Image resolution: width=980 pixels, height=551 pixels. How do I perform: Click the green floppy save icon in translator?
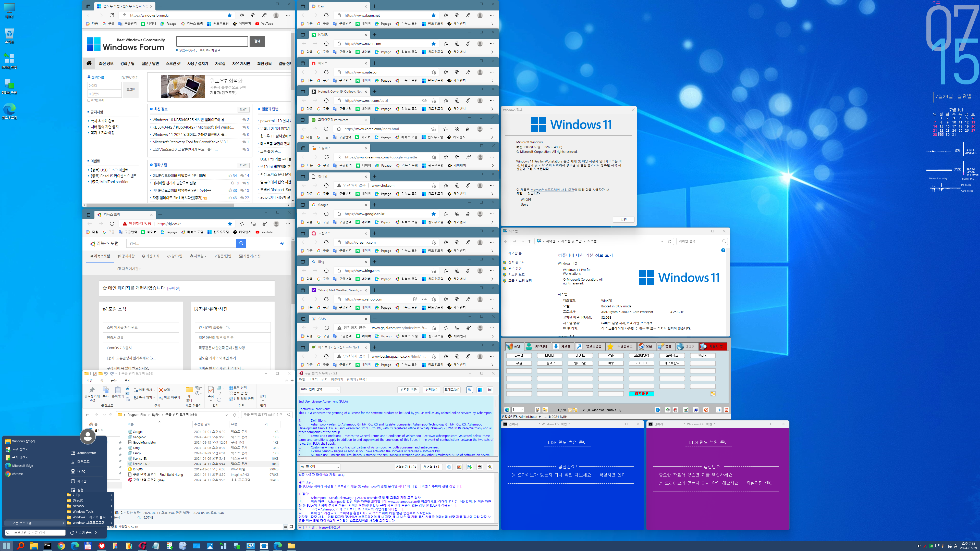tap(470, 467)
